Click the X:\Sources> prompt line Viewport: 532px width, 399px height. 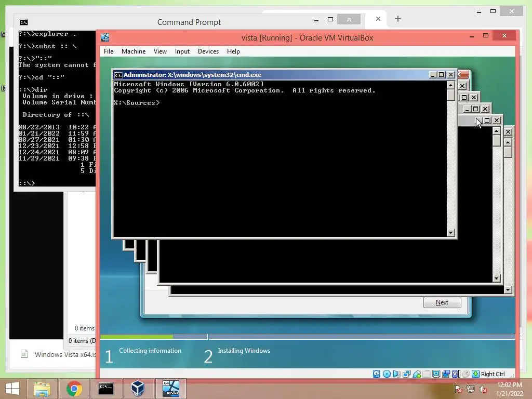point(137,103)
